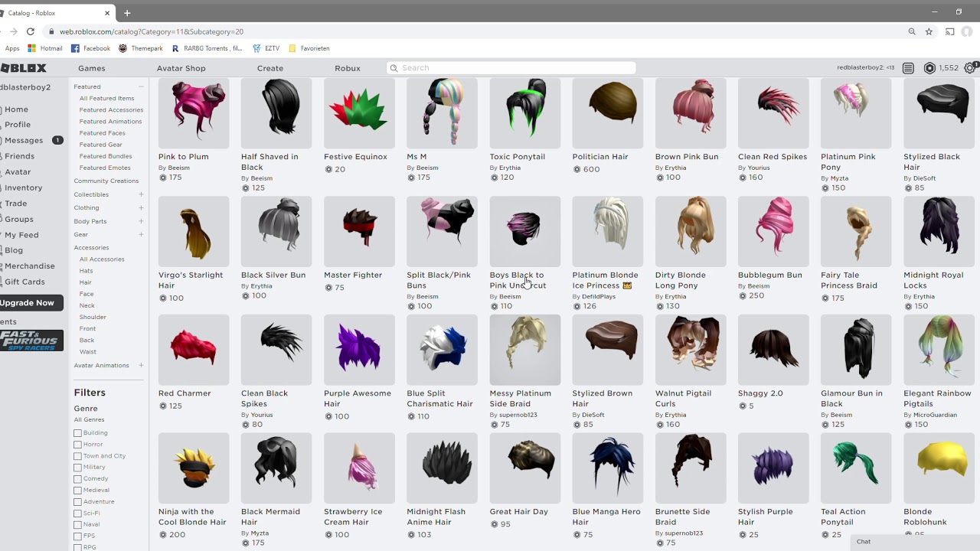
Task: Open the Community Creations link
Action: (x=106, y=181)
